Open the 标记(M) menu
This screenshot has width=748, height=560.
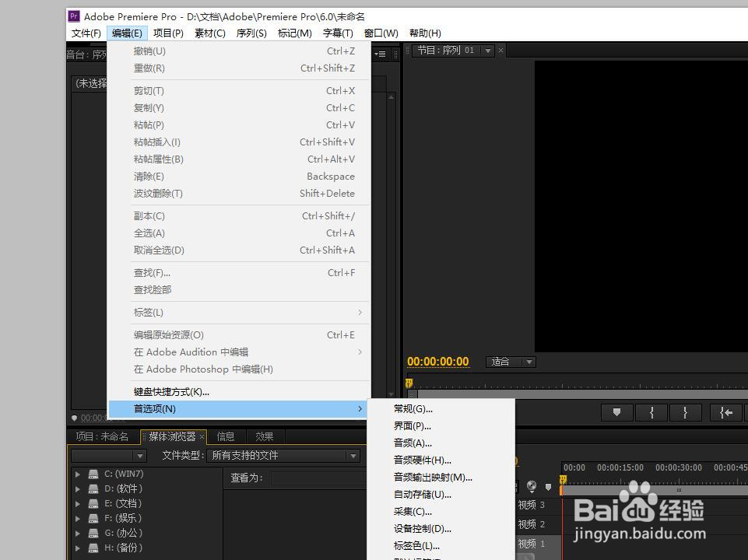click(x=295, y=33)
